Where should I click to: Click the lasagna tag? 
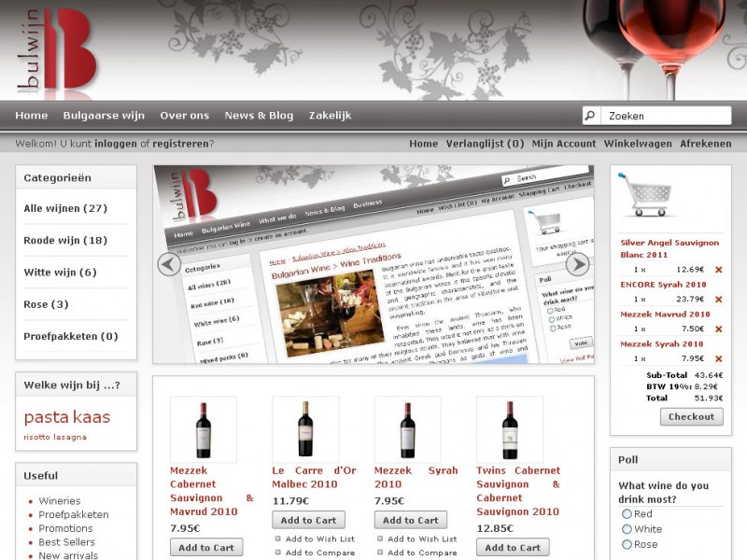[x=70, y=437]
